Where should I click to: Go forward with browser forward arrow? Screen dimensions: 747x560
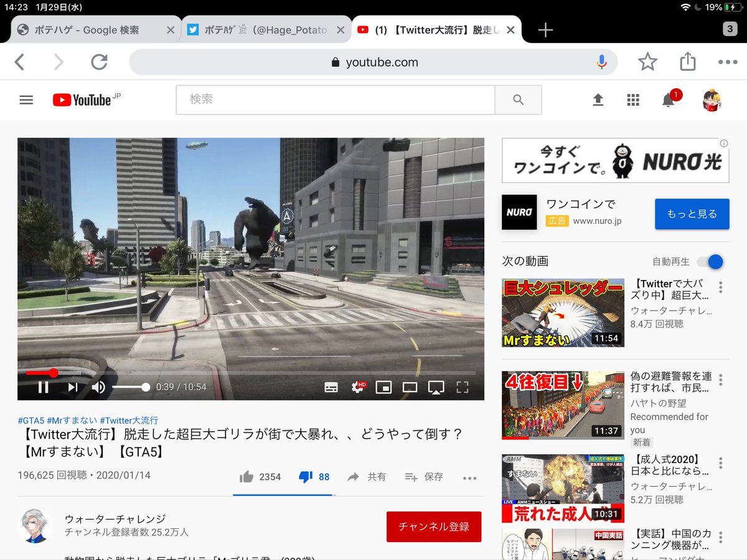pos(59,62)
